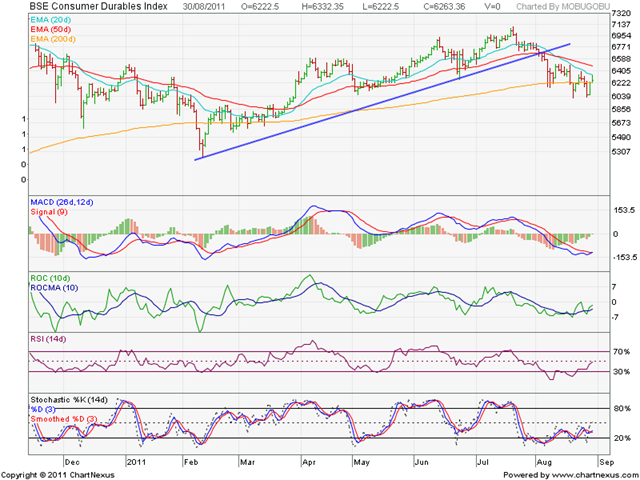The height and width of the screenshot is (480, 640).
Task: Click the 'MACD (26d,12d)' indicator label
Action: coord(61,202)
